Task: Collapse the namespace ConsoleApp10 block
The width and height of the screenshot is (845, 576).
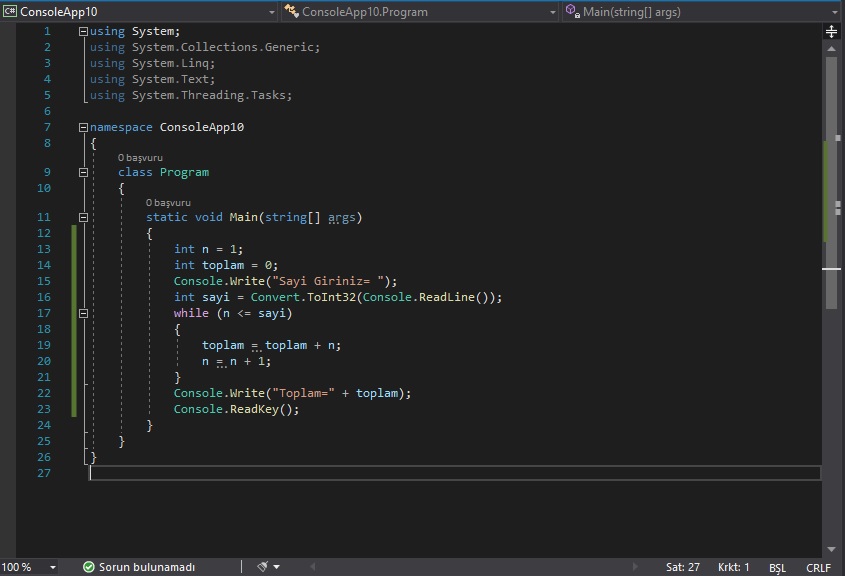Action: point(83,128)
